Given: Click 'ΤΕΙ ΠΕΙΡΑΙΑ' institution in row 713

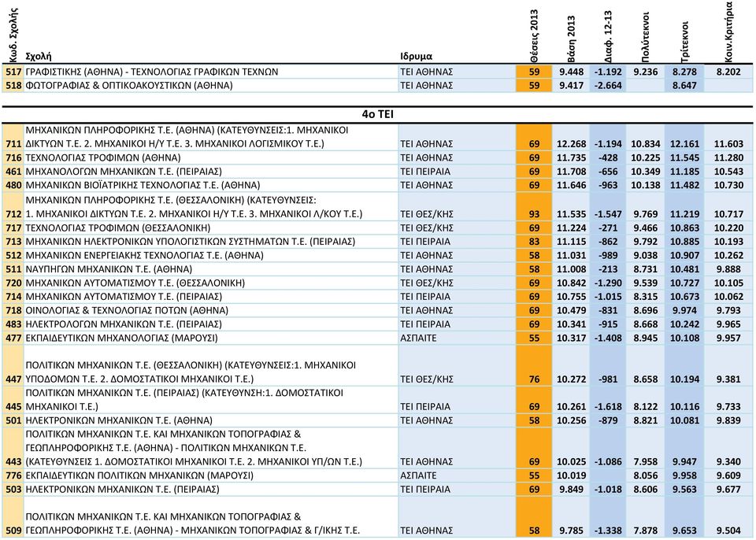Looking at the screenshot, I should (x=425, y=242).
